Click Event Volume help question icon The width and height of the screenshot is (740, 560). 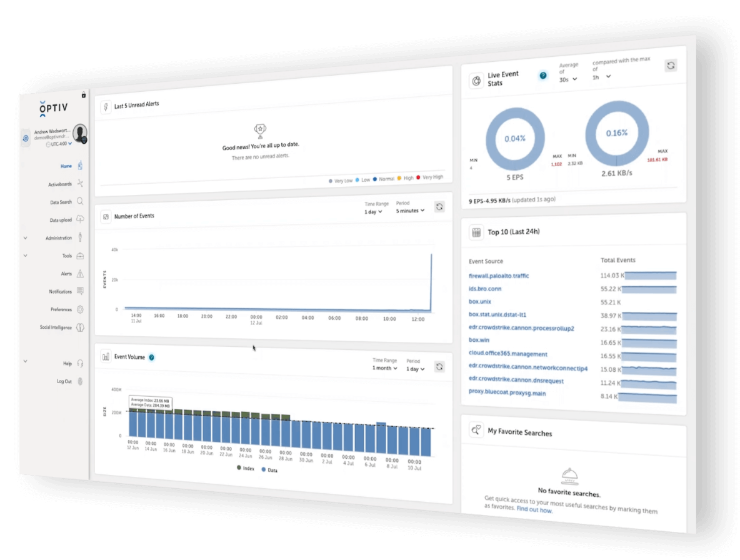(151, 357)
